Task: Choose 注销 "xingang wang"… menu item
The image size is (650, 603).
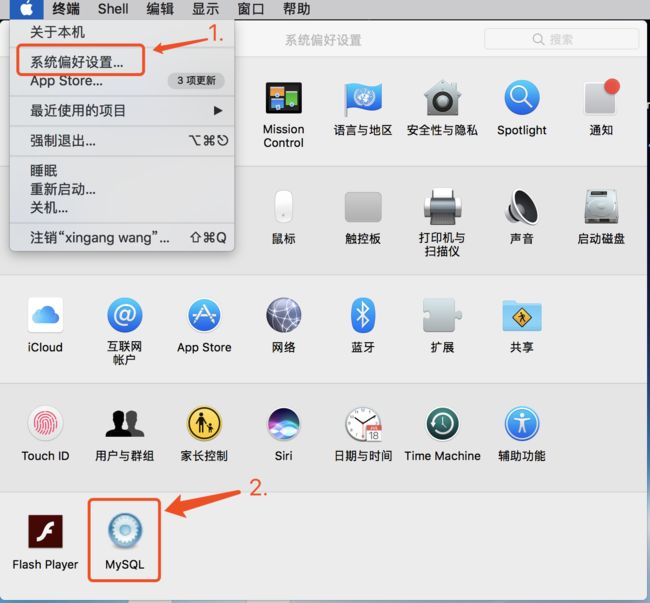Action: click(x=122, y=237)
